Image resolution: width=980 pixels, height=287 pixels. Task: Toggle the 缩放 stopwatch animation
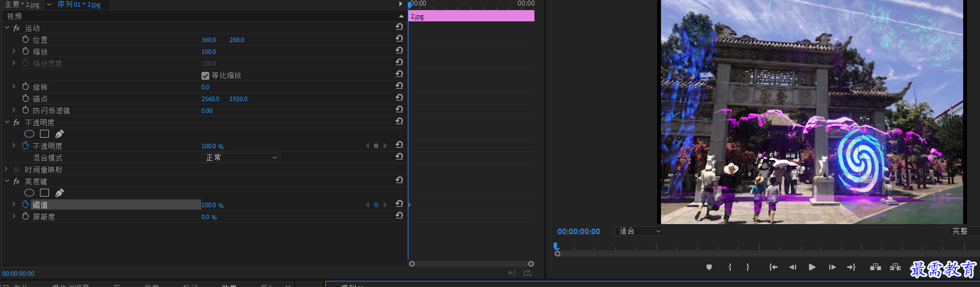tap(26, 51)
